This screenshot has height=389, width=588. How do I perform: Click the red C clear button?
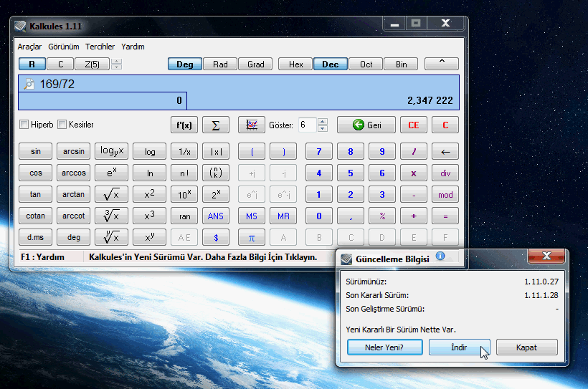pyautogui.click(x=445, y=125)
